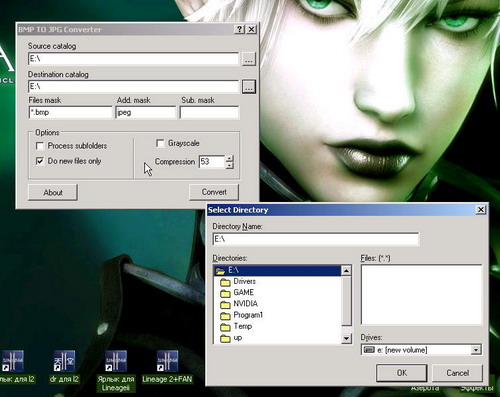This screenshot has height=397, width=500.
Task: Enable Process subfolders checkbox
Action: pyautogui.click(x=40, y=146)
